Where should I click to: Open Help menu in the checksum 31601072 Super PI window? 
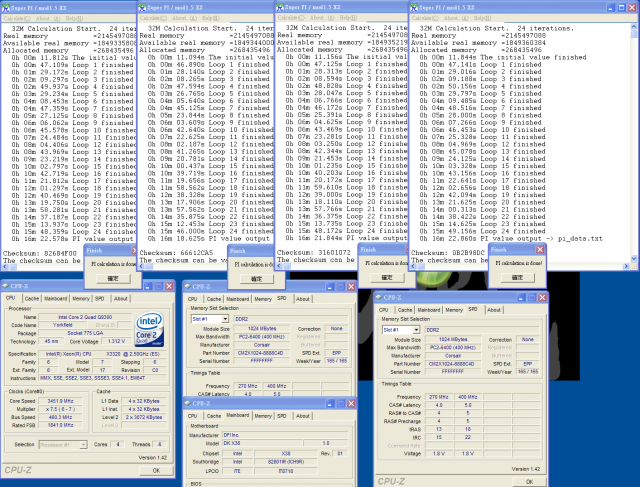(348, 18)
